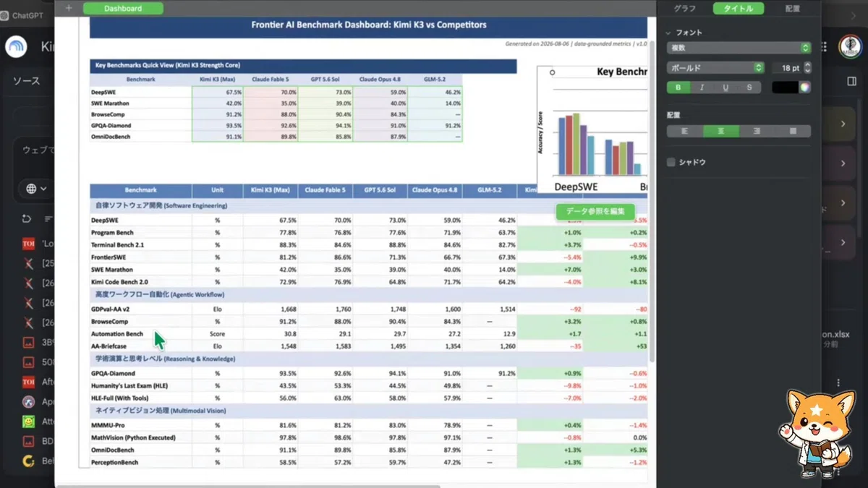Toggle italic formatting button
The width and height of the screenshot is (868, 488).
pyautogui.click(x=702, y=87)
